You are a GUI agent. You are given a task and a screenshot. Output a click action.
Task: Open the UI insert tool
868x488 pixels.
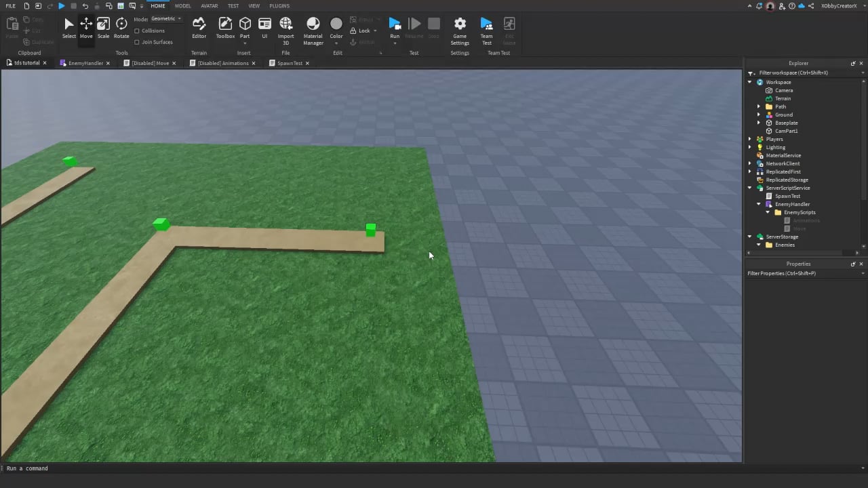264,28
